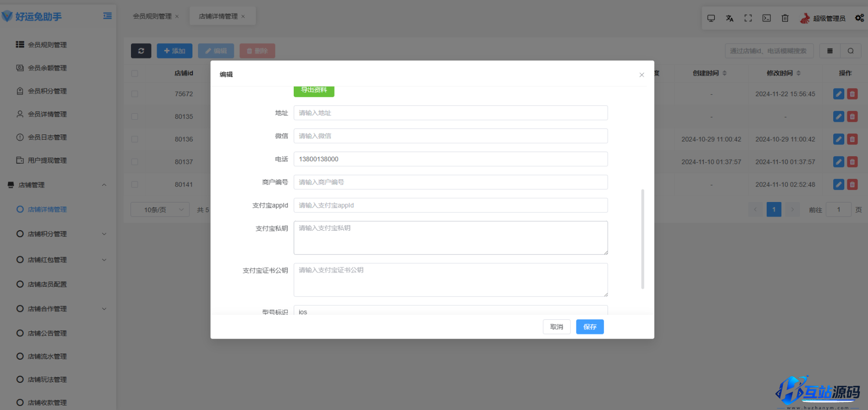Switch to 店铺详情管理 tab
The height and width of the screenshot is (410, 868).
click(218, 16)
